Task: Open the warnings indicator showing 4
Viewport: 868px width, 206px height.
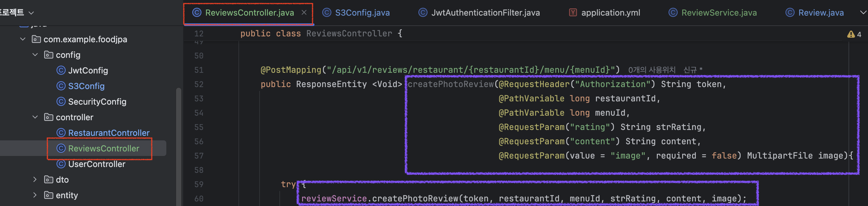Action: (x=854, y=34)
